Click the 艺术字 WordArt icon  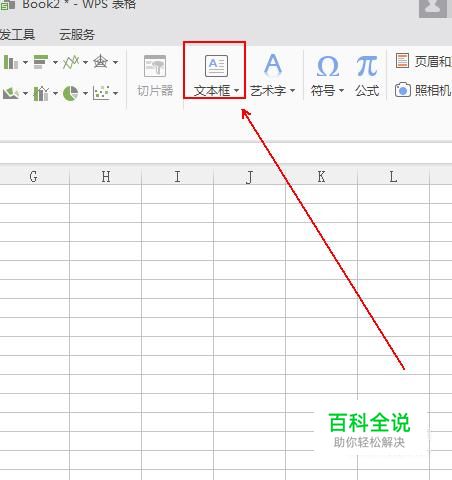tap(273, 64)
